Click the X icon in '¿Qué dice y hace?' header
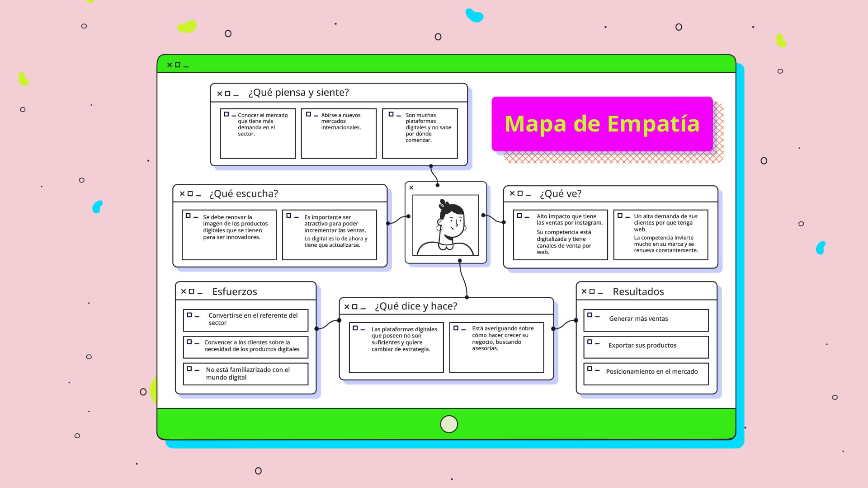 [x=347, y=306]
